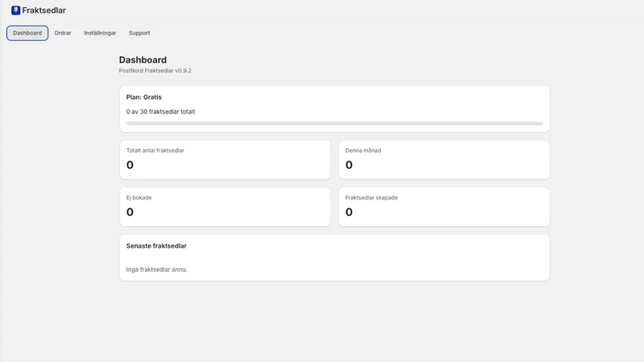The image size is (644, 362).
Task: Click the plan usage progress bar
Action: click(334, 123)
